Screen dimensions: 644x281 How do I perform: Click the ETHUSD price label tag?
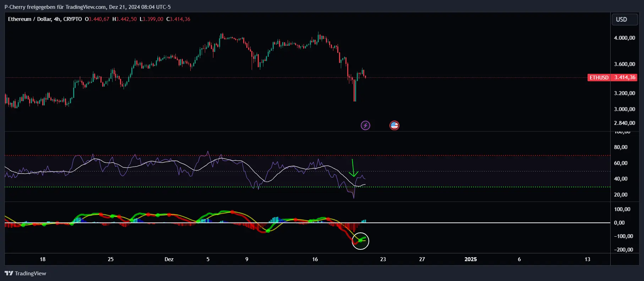pos(599,77)
